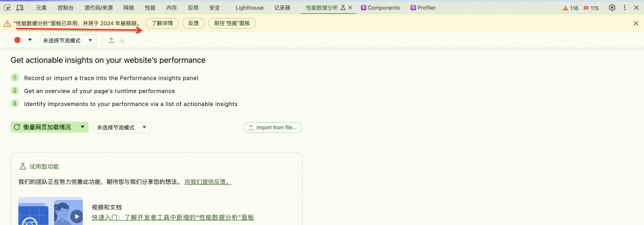Open the DevTools settings gear

(612, 8)
